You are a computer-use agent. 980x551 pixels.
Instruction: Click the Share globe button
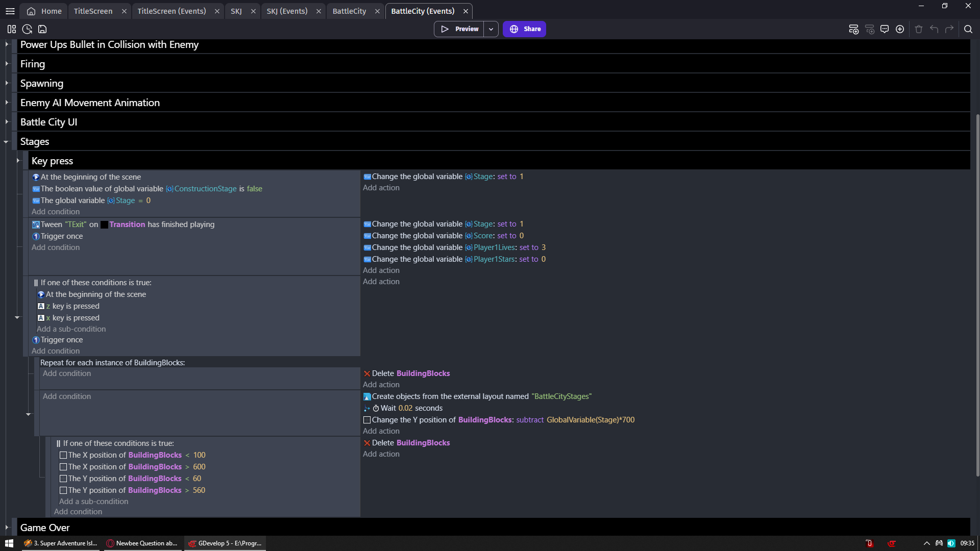524,29
